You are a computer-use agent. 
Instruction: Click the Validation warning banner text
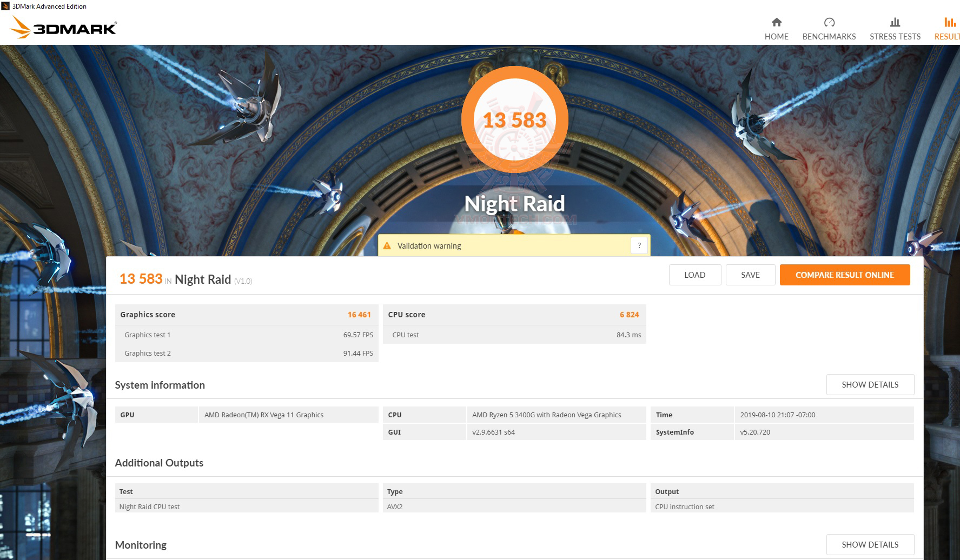[429, 246]
